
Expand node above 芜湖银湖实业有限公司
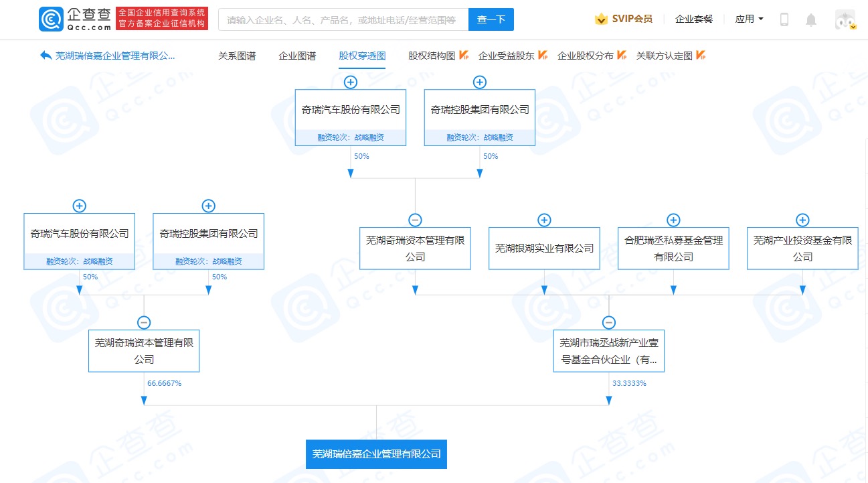pos(544,220)
